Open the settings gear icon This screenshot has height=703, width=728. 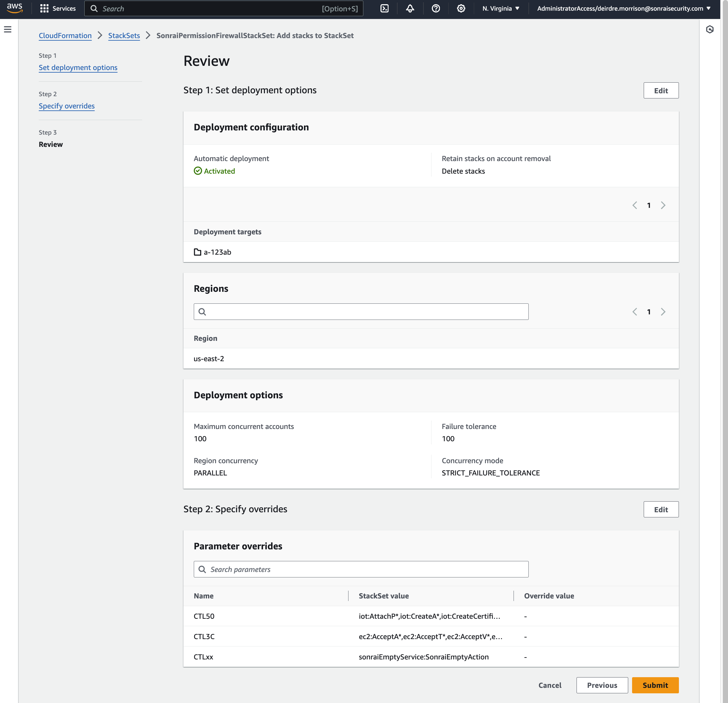point(461,8)
